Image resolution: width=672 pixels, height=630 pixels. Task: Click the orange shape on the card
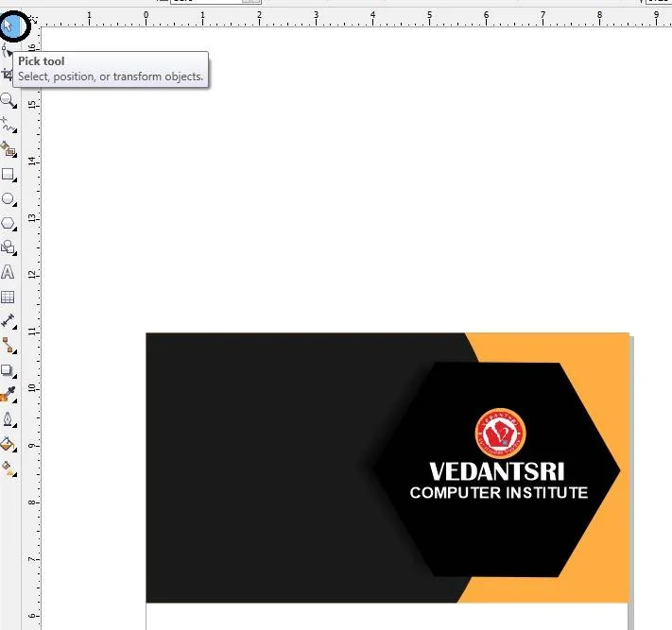point(609,385)
